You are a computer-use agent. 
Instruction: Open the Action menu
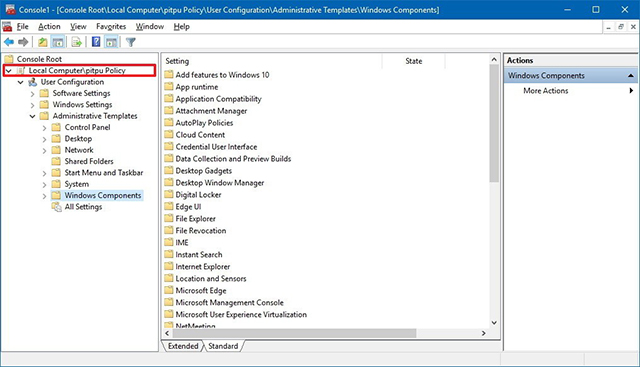pyautogui.click(x=49, y=27)
